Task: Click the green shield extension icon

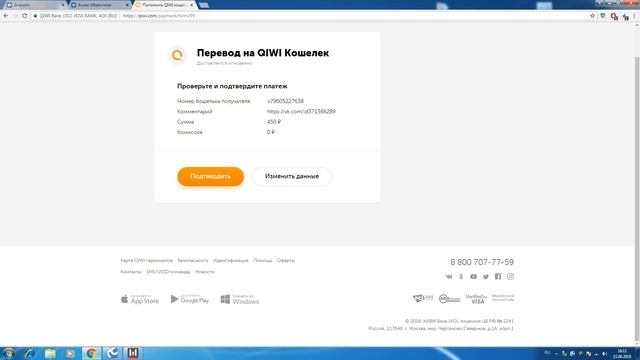Action: (x=603, y=16)
